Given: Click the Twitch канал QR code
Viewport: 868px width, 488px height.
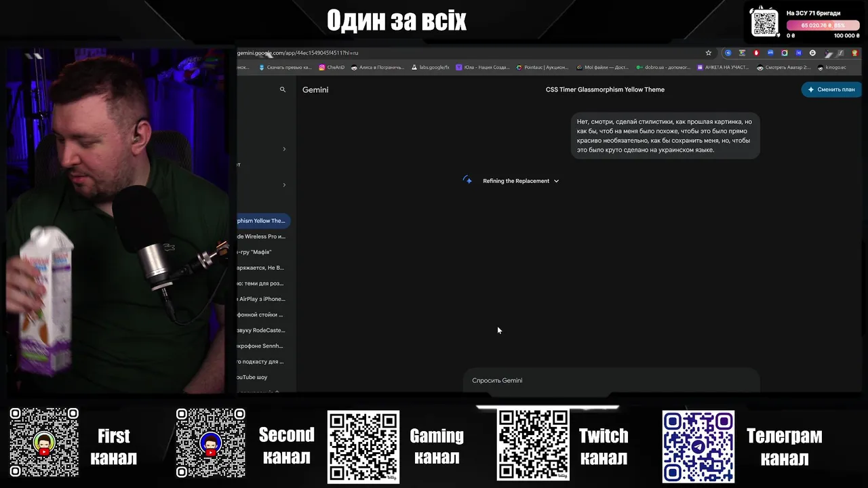Looking at the screenshot, I should pos(533,445).
